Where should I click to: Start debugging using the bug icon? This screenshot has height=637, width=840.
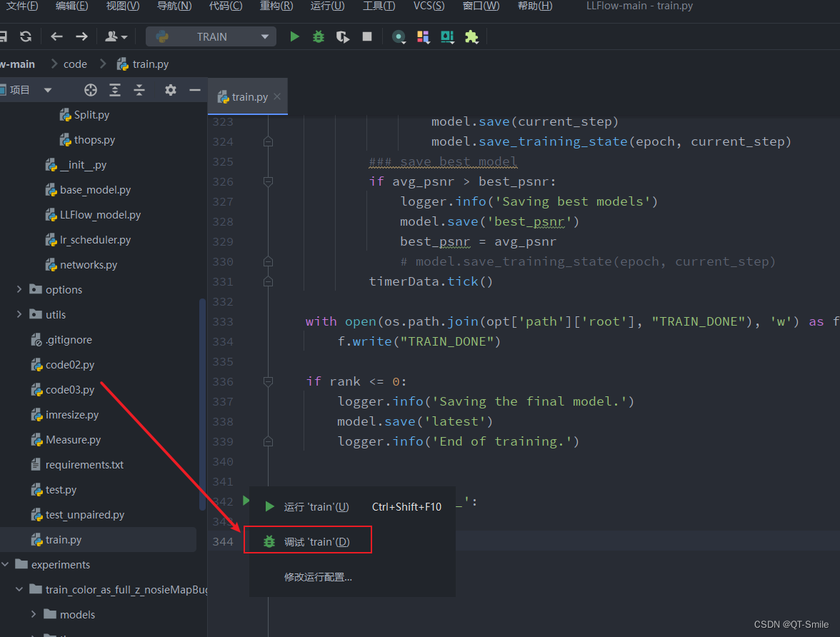click(x=319, y=36)
